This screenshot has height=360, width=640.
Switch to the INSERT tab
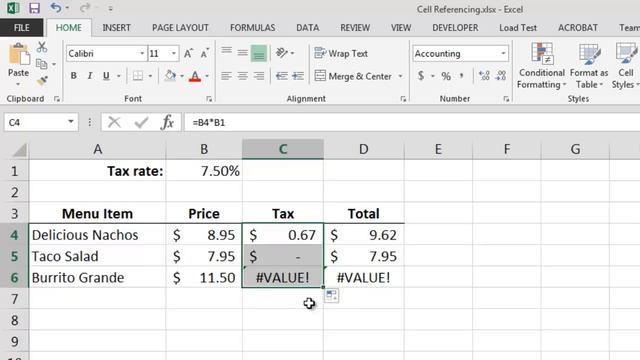116,28
